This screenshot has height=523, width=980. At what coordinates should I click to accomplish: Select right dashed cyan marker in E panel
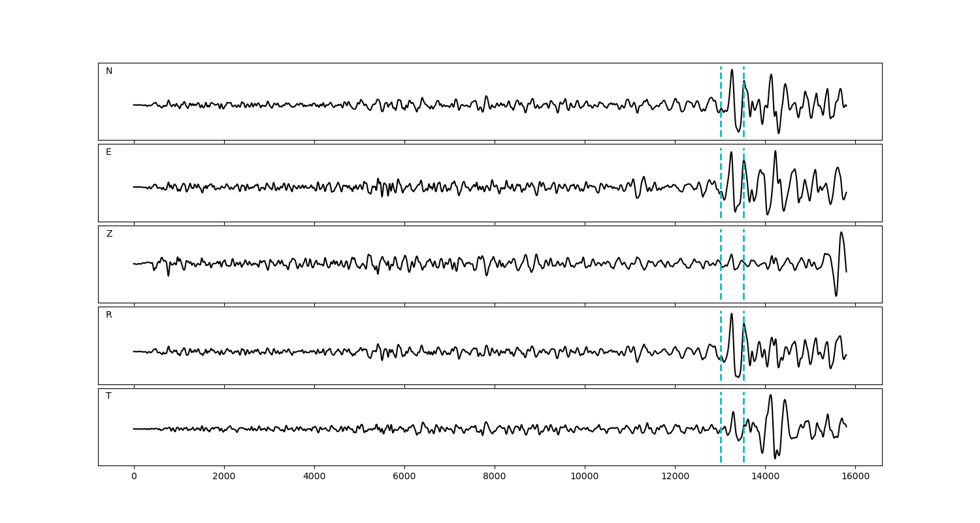pos(743,196)
